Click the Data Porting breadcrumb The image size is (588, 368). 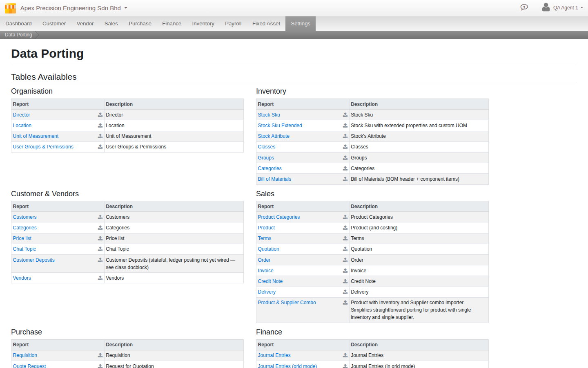[18, 35]
